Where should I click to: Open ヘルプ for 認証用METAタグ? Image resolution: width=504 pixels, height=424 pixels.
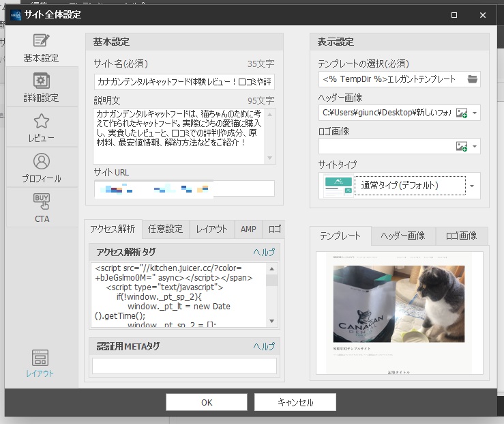click(264, 346)
